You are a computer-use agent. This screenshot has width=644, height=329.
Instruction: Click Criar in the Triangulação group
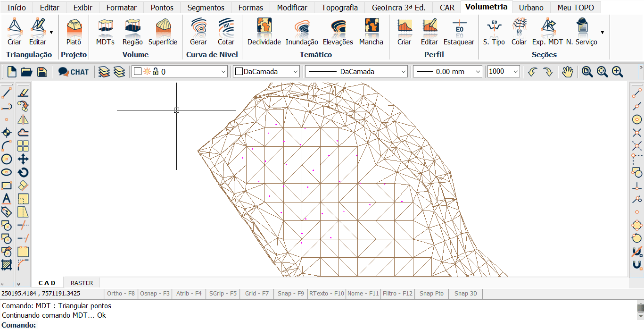(x=15, y=32)
